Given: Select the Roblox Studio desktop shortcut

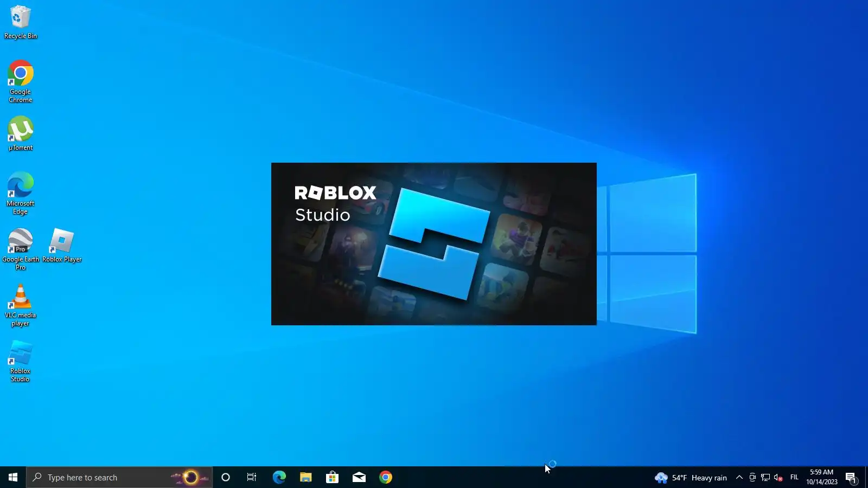Looking at the screenshot, I should click(x=21, y=361).
